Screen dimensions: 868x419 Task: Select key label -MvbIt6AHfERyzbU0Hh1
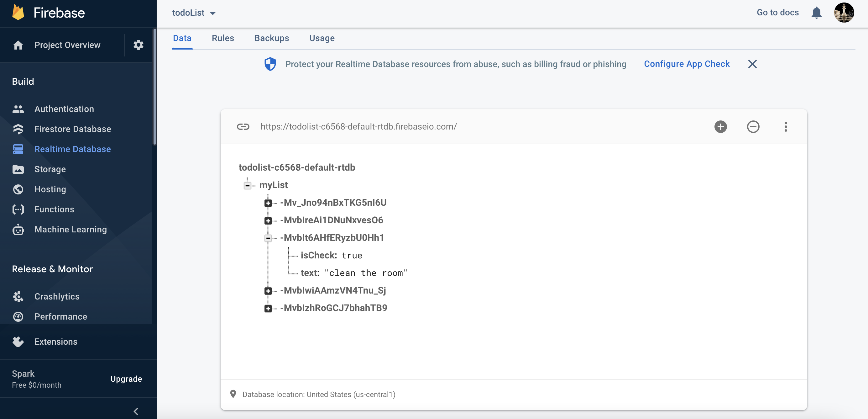point(332,237)
